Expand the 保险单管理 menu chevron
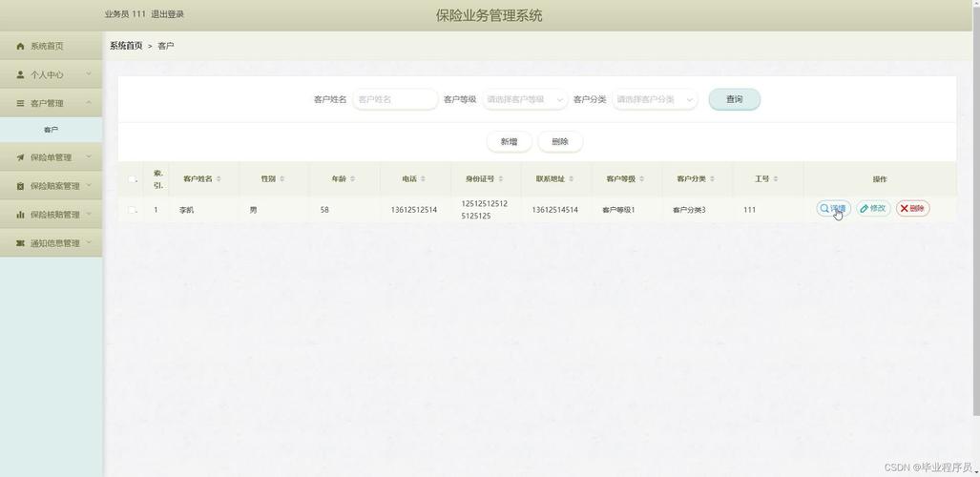This screenshot has height=477, width=980. click(x=89, y=156)
